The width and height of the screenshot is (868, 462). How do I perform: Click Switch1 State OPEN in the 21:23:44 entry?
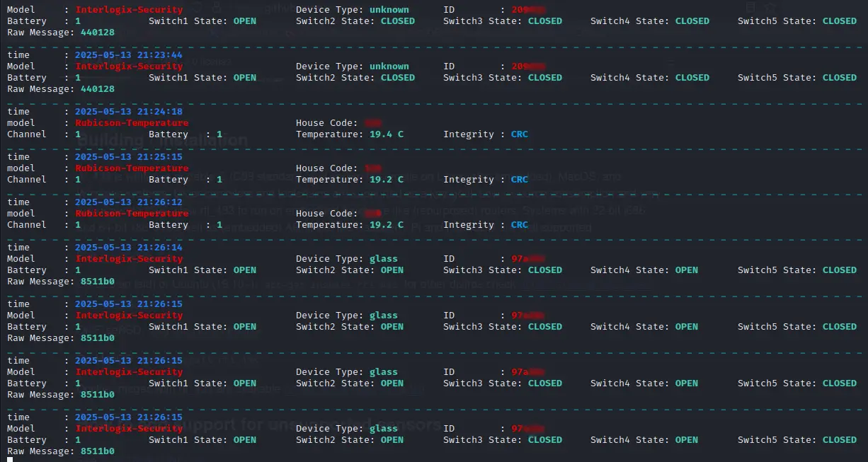tap(245, 78)
